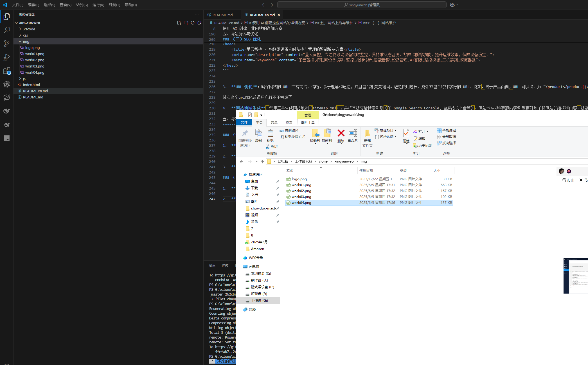Go back in File Explorer
This screenshot has width=588, height=365.
(242, 161)
